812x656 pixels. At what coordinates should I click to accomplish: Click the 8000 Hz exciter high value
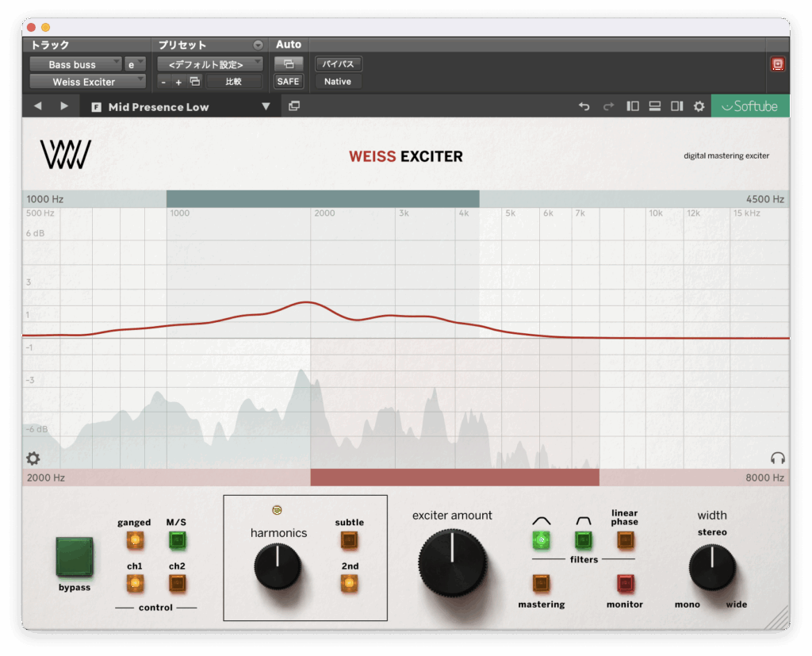(765, 478)
